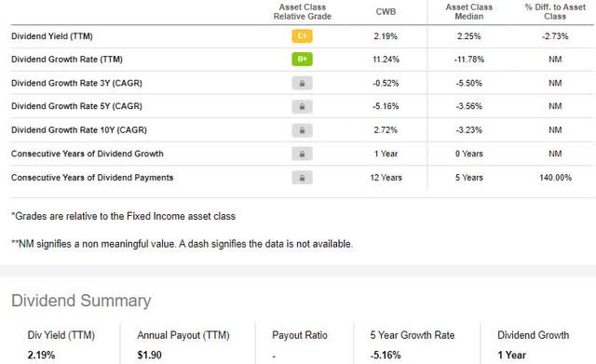Click lock icon for Consecutive Years of Dividend Payments
The height and width of the screenshot is (364, 596).
pos(302,178)
